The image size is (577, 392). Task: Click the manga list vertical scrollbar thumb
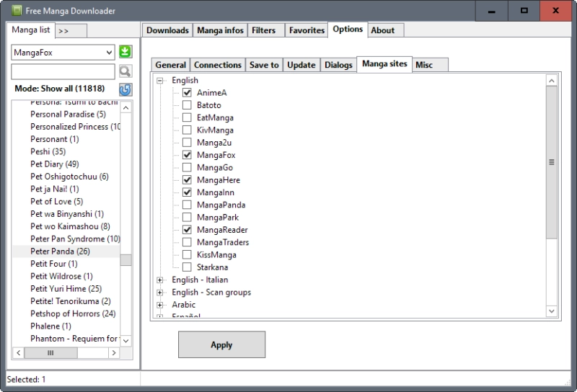[125, 260]
